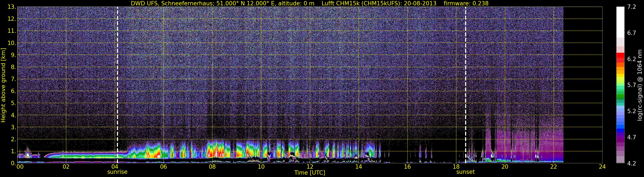Click the white top segment of the colorbar
Viewport: 644px width, 177px height.
620,22
